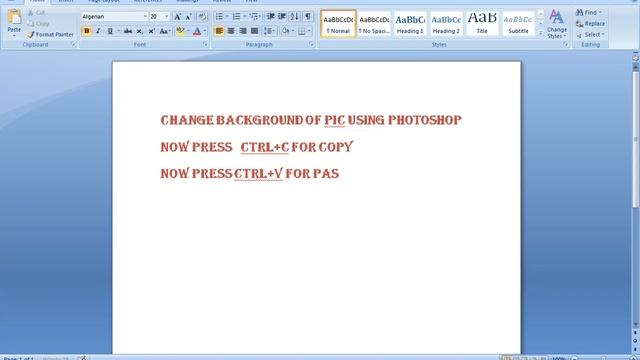Open the highlight color dropdown arrow

coord(188,31)
